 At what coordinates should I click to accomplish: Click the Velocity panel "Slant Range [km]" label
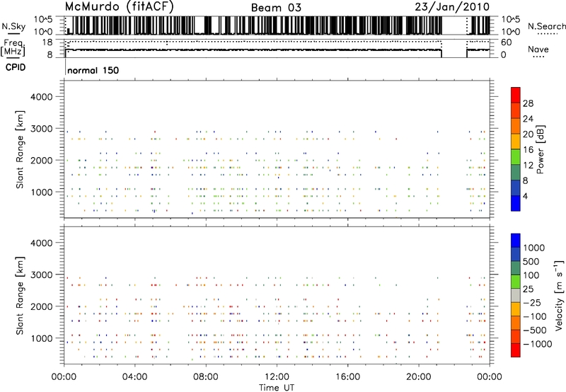click(21, 295)
